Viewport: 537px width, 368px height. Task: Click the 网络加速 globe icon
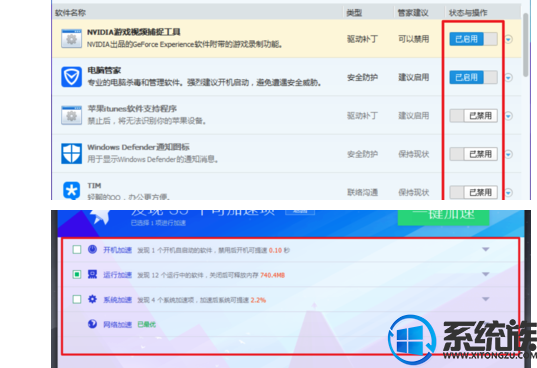point(92,324)
